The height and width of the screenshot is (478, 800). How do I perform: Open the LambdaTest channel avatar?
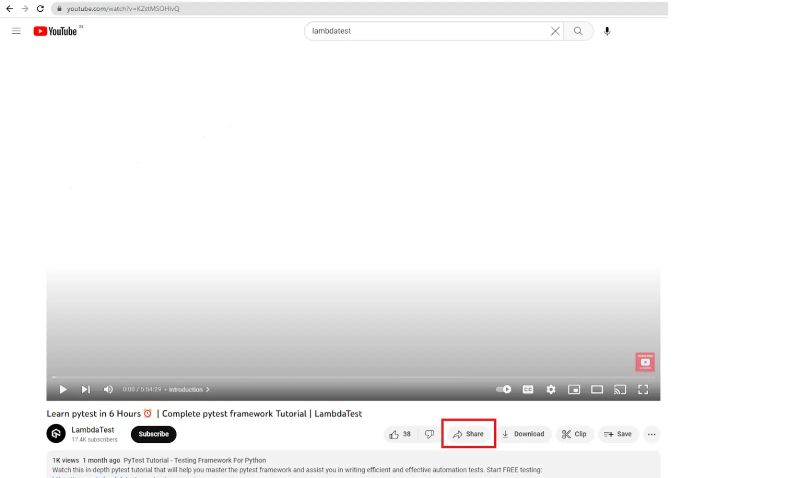(56, 434)
